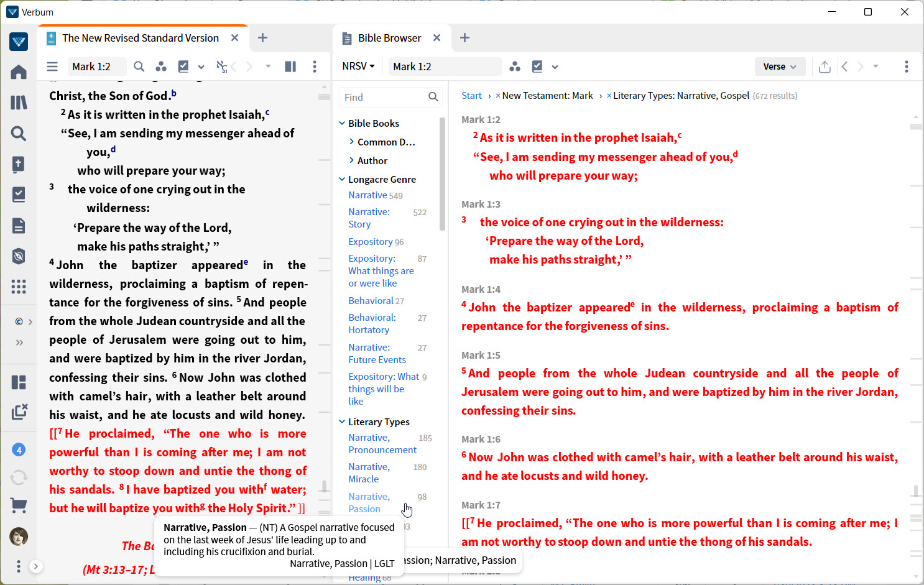The width and height of the screenshot is (924, 585).
Task: Click the Bible Browser export icon
Action: (825, 67)
